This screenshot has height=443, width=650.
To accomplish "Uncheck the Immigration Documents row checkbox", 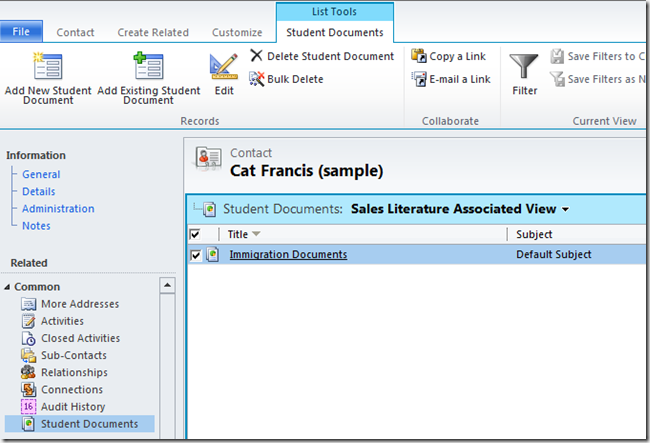I will click(x=195, y=255).
